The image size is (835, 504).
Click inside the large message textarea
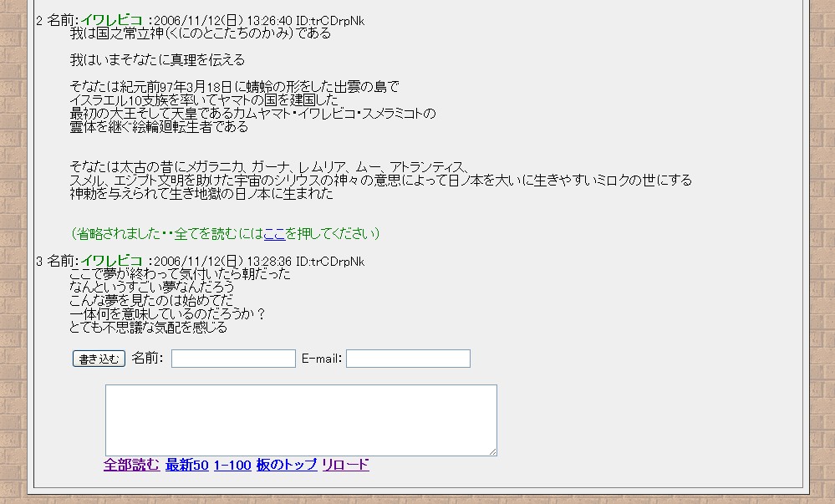(x=300, y=420)
